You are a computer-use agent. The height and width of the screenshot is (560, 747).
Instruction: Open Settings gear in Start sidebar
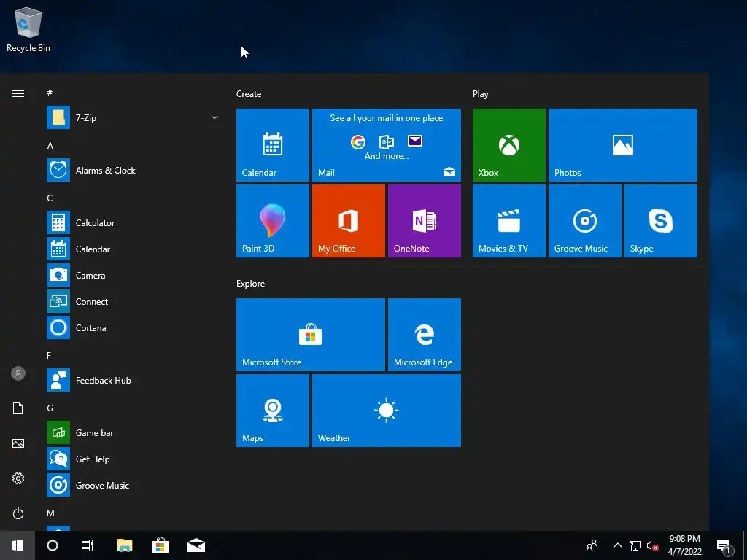point(18,478)
